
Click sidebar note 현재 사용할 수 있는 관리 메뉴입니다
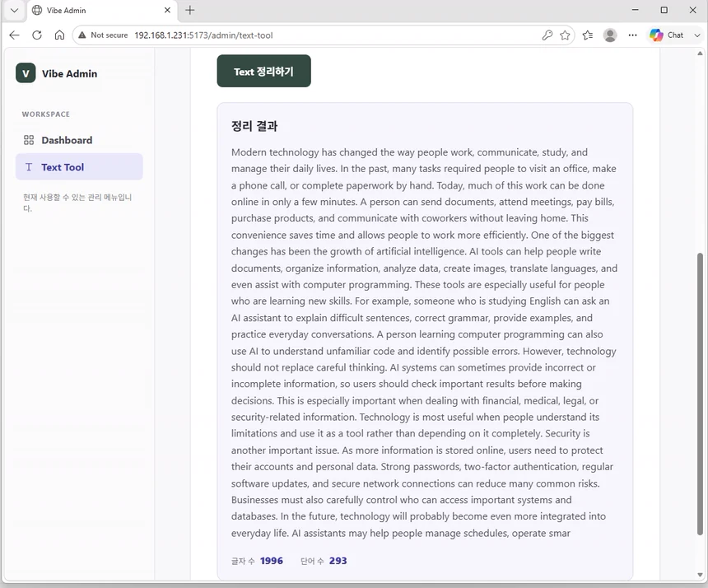77,203
